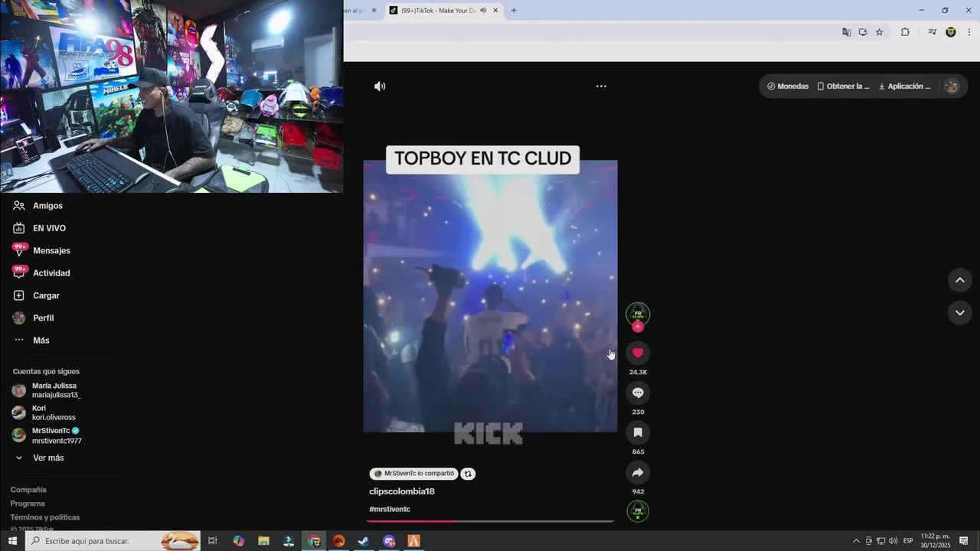Open the TikTok profile avatar menu
The height and width of the screenshot is (551, 980).
tap(952, 86)
